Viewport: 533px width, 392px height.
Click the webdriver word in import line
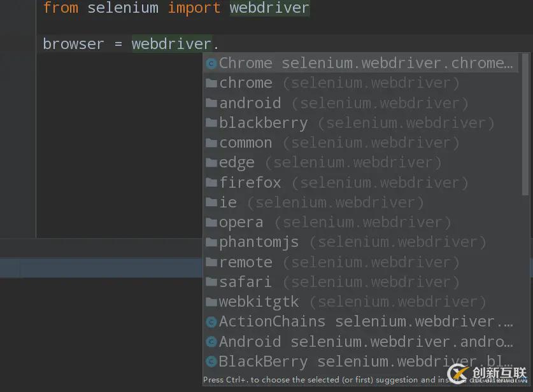(x=269, y=8)
